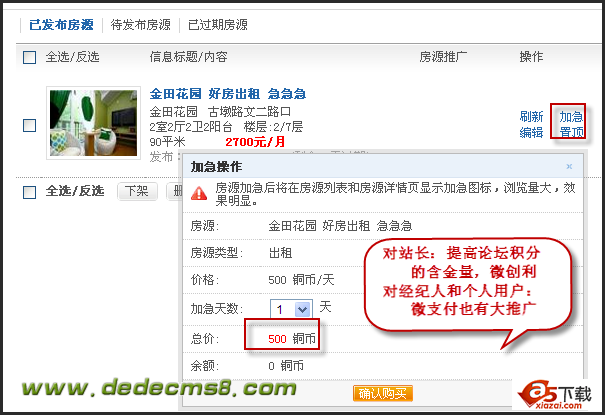The height and width of the screenshot is (415, 605).
Task: Click the a5 下载 logo
Action: tap(554, 395)
